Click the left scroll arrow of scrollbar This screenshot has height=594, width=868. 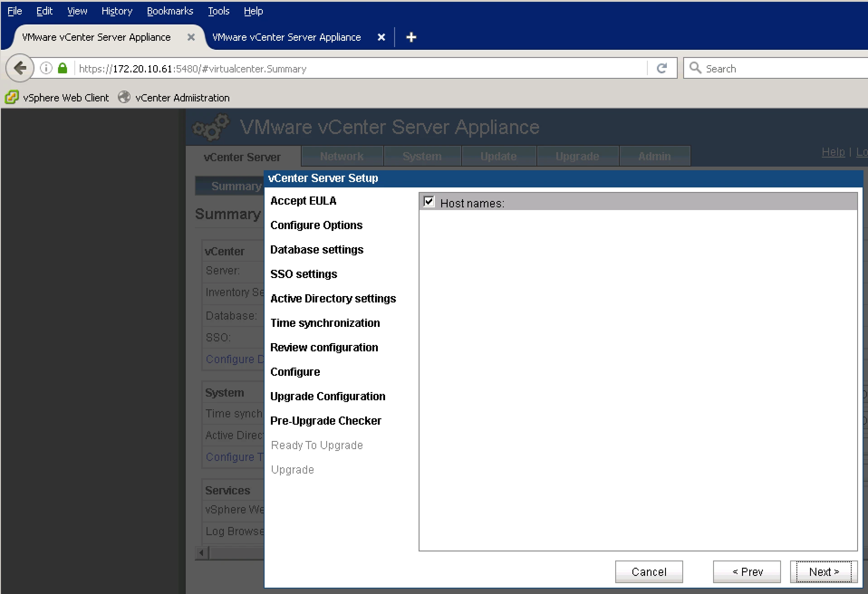pyautogui.click(x=202, y=553)
